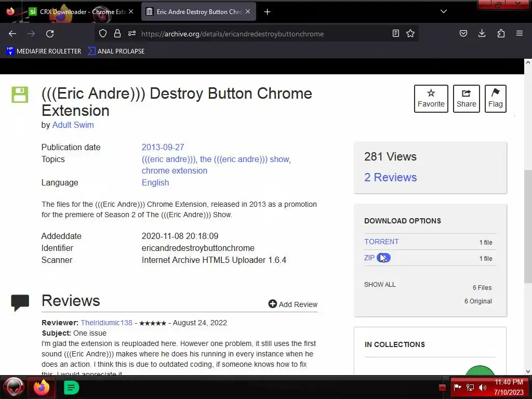Favorite this archive item
The image size is (532, 399).
pos(431,99)
